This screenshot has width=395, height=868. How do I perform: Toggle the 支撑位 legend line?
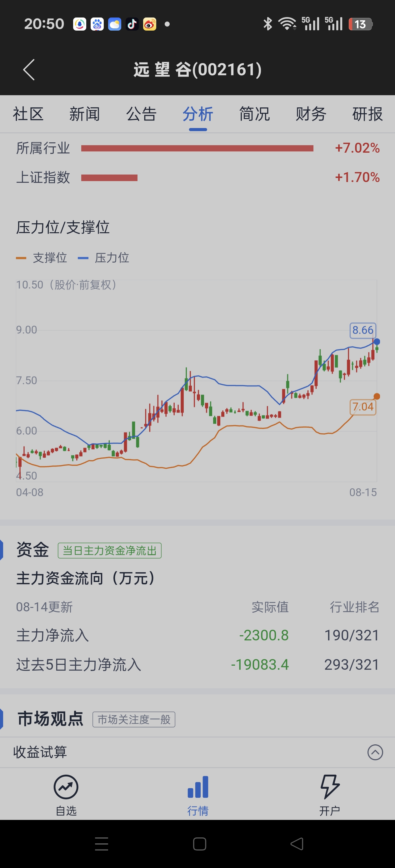(42, 258)
